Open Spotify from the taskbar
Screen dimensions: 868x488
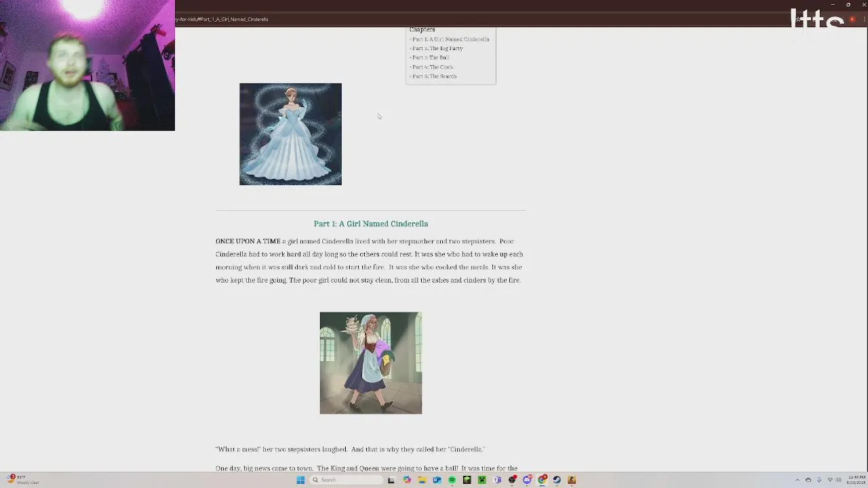point(452,480)
